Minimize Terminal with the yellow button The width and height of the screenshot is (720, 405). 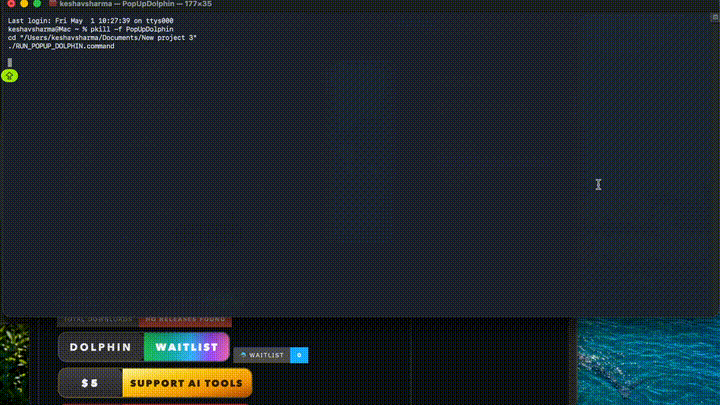[24, 3]
